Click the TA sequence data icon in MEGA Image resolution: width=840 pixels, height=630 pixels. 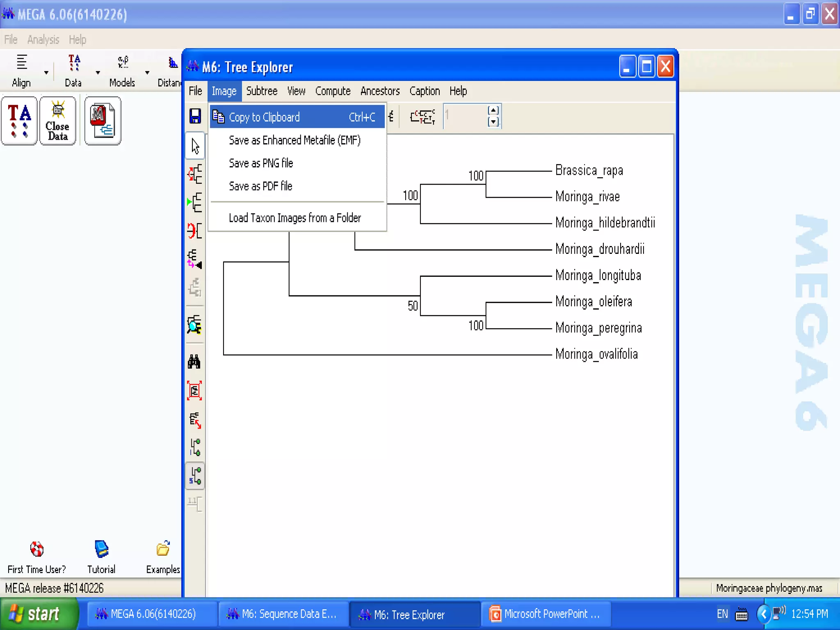[19, 121]
